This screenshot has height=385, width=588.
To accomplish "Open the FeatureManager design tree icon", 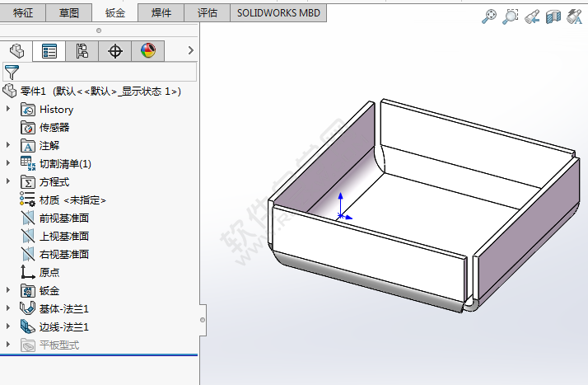I will [x=16, y=50].
